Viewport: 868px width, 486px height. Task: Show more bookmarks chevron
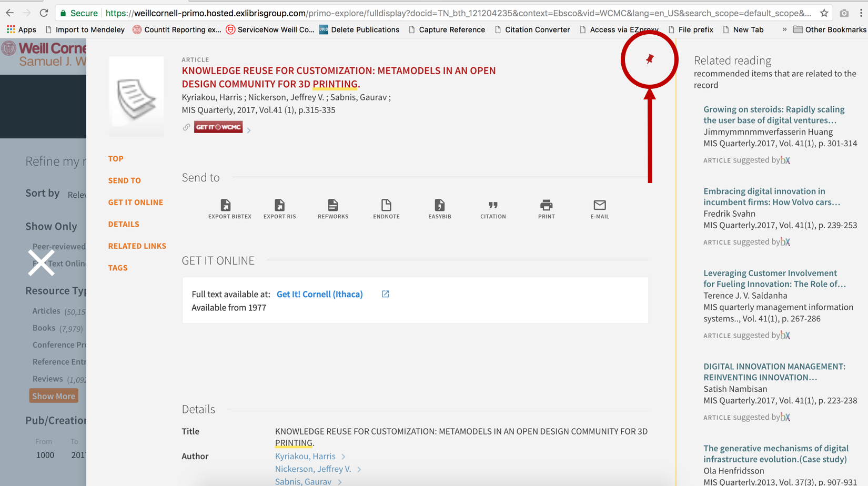click(784, 29)
